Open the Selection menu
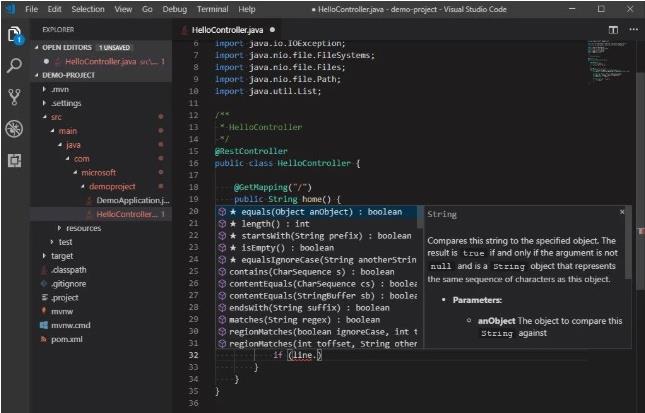The width and height of the screenshot is (645, 413). (x=88, y=8)
